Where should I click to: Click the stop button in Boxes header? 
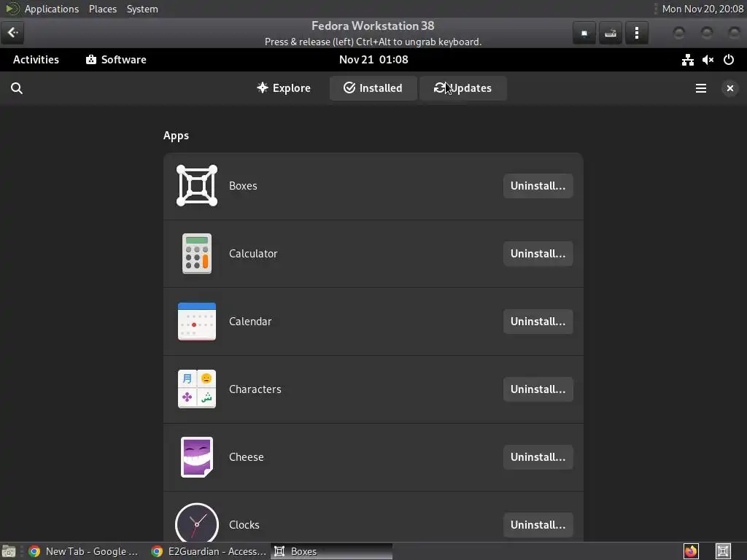(x=584, y=33)
